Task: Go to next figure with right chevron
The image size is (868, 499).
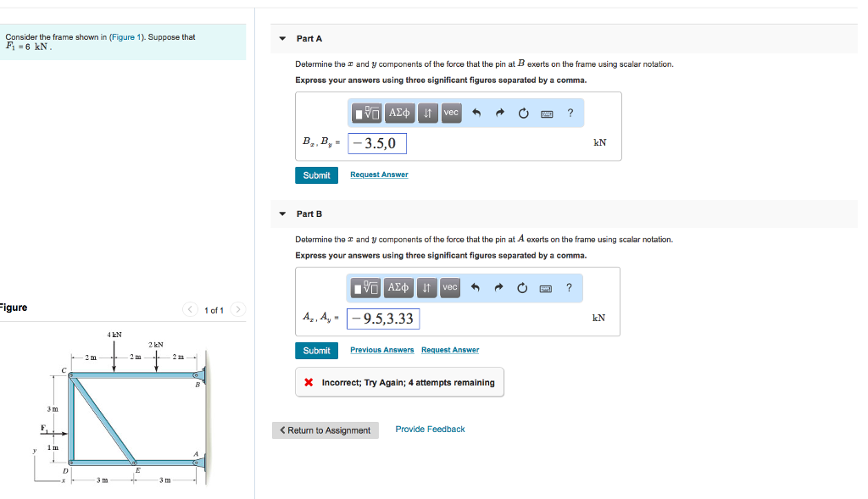Action: pos(236,309)
